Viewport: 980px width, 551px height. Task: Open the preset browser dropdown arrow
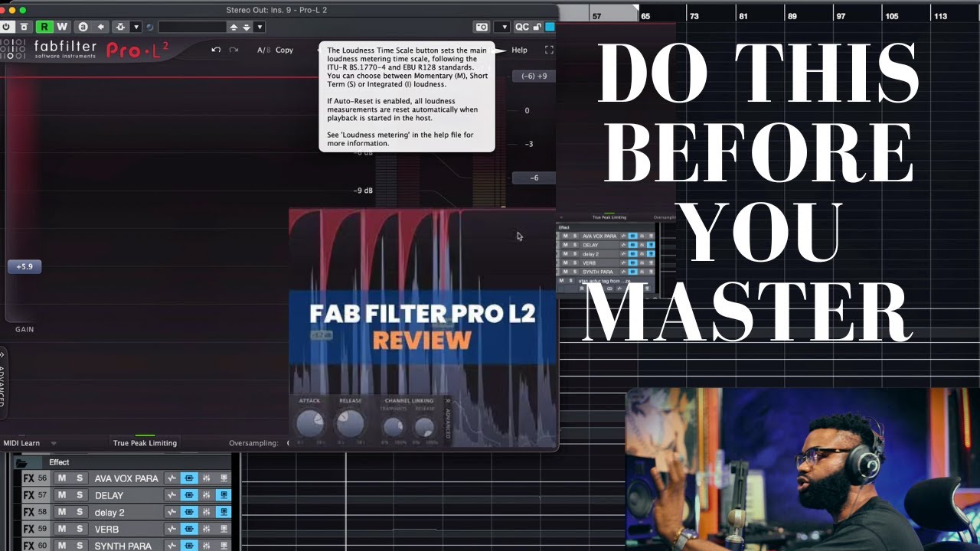[x=260, y=27]
